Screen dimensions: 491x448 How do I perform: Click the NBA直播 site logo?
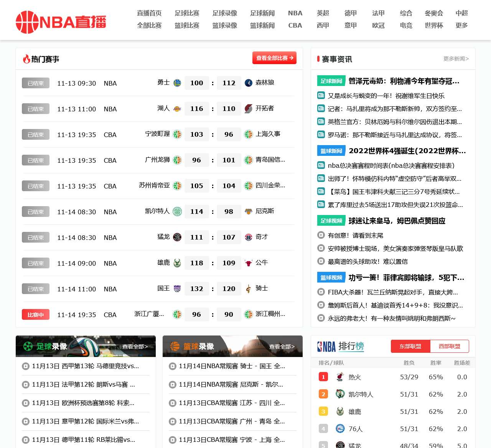[61, 22]
